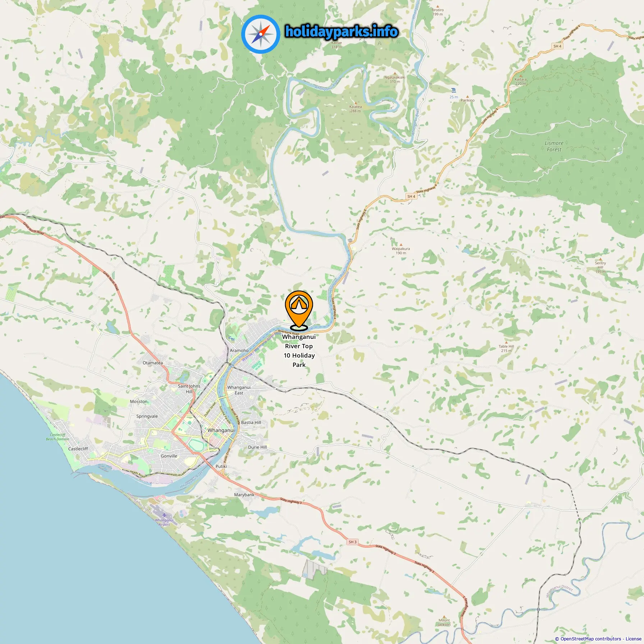Click the Whanganui Airport plane icon
Viewport: 644px width, 644px height.
point(164,515)
